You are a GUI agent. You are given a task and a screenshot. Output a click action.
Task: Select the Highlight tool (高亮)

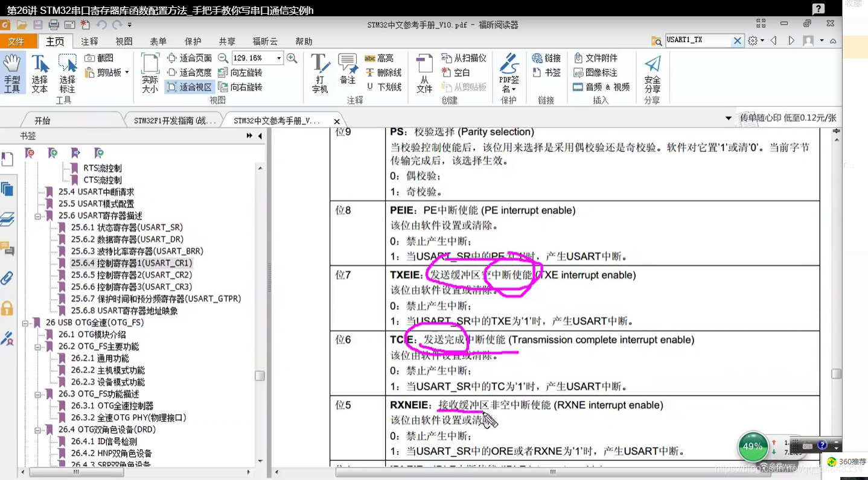pyautogui.click(x=379, y=58)
